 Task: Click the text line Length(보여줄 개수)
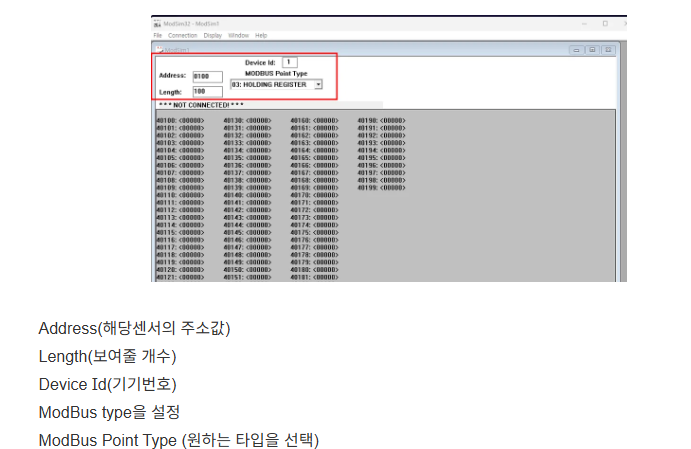pyautogui.click(x=108, y=356)
